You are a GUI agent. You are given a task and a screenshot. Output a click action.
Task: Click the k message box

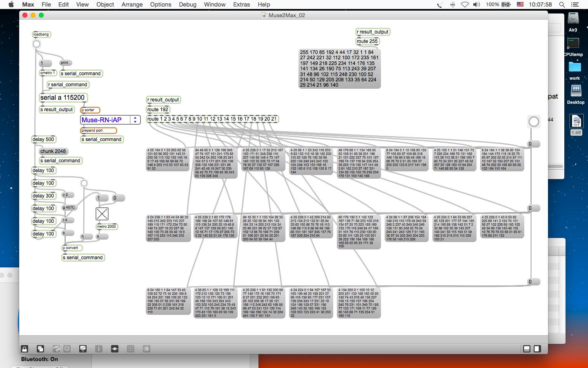point(102,236)
